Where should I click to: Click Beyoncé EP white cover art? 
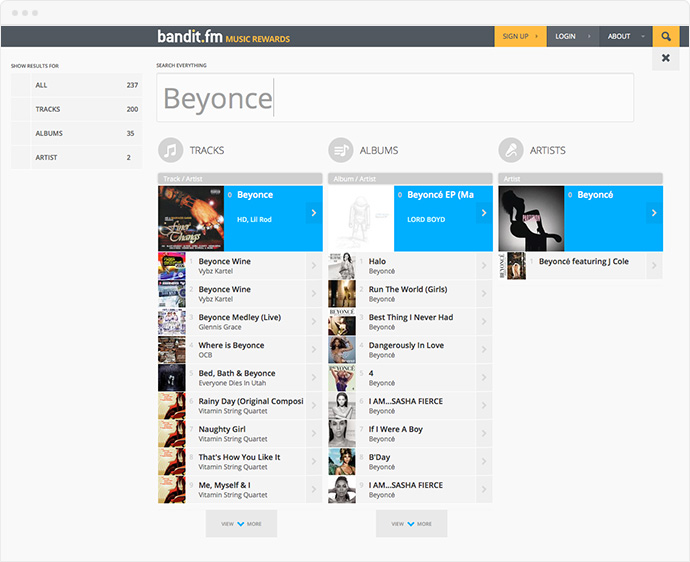point(361,219)
